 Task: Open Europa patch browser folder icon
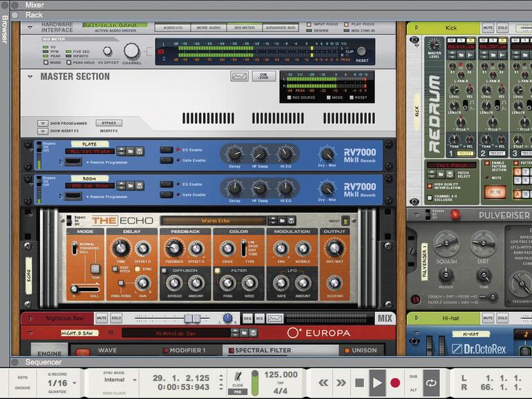click(x=244, y=333)
